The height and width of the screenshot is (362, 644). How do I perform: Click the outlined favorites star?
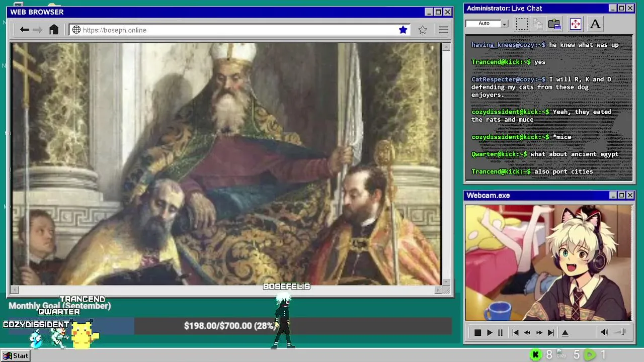tap(423, 30)
